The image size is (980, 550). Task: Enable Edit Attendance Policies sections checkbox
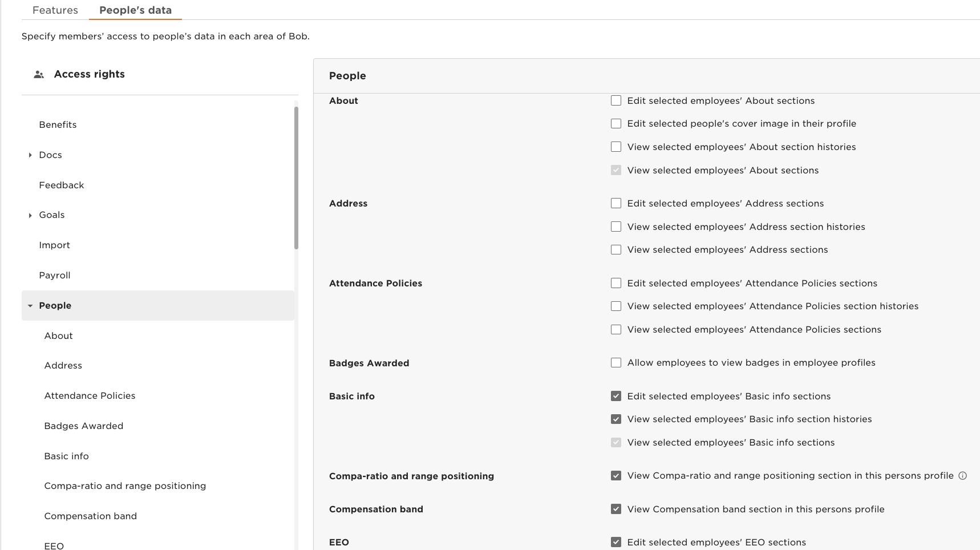click(x=616, y=284)
